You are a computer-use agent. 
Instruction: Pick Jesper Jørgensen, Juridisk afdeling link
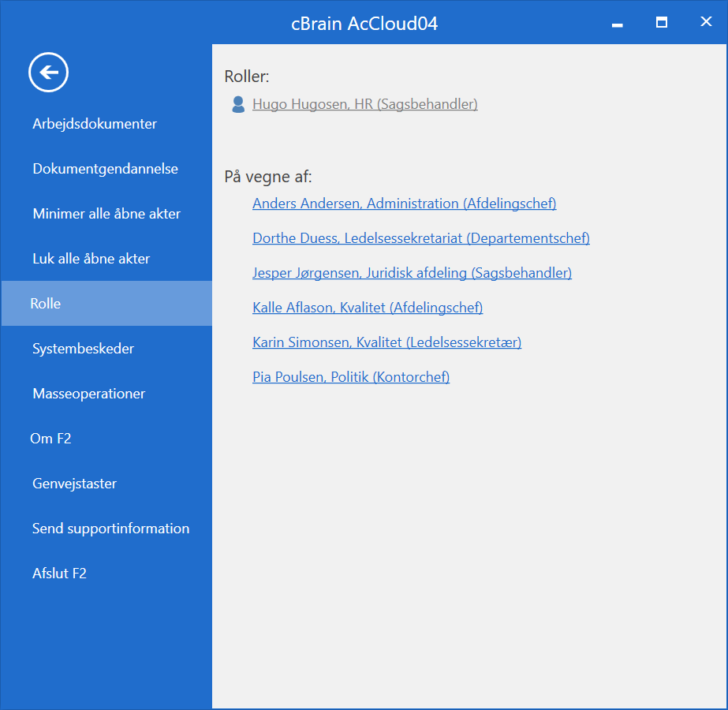pos(412,273)
